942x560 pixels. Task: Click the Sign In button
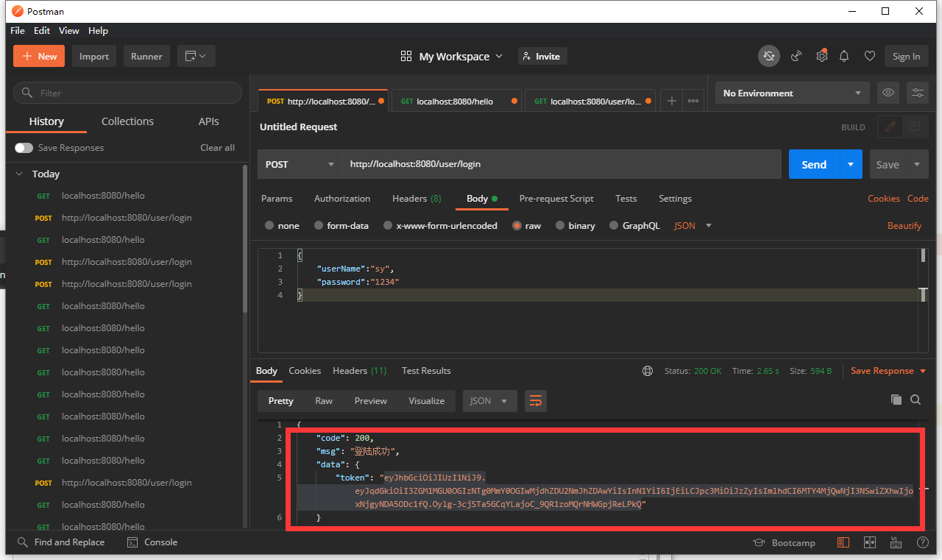tap(906, 57)
